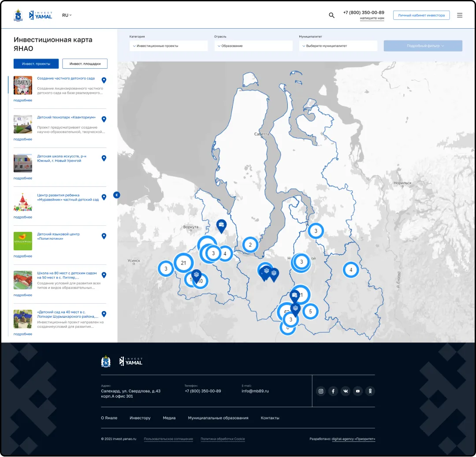Screen dimensions: 476x457
Task: Open the YouTube icon in footer
Action: [x=358, y=391]
